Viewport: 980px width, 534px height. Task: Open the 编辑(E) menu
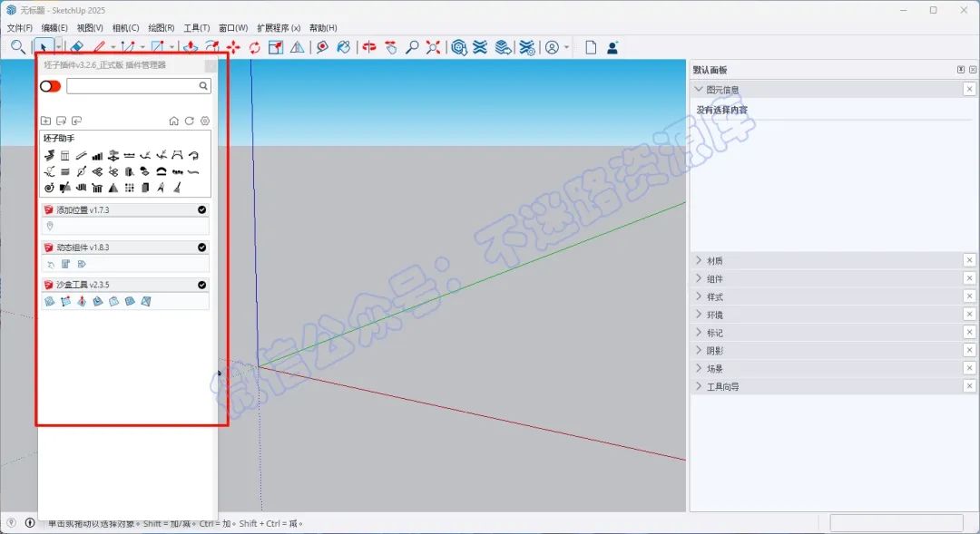pyautogui.click(x=54, y=27)
